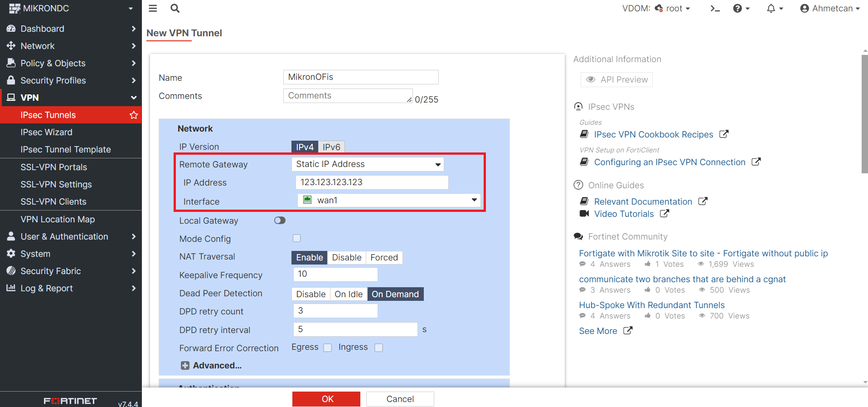Image resolution: width=868 pixels, height=407 pixels.
Task: Click the IP Address input field
Action: (372, 182)
